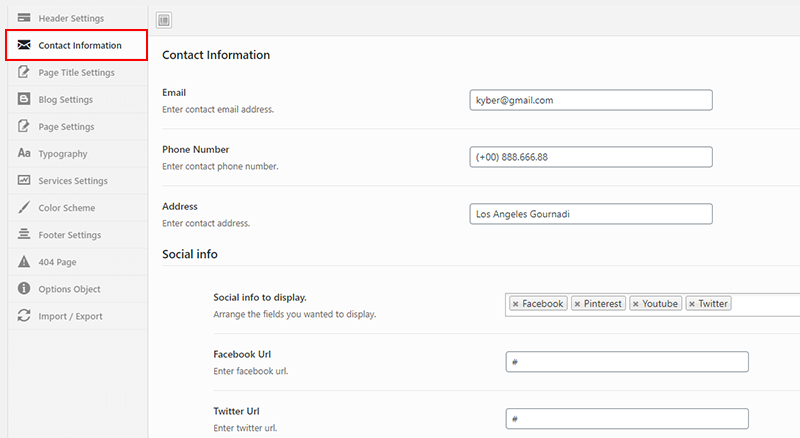The height and width of the screenshot is (438, 800).
Task: Click the Color Scheme brush icon
Action: point(24,207)
